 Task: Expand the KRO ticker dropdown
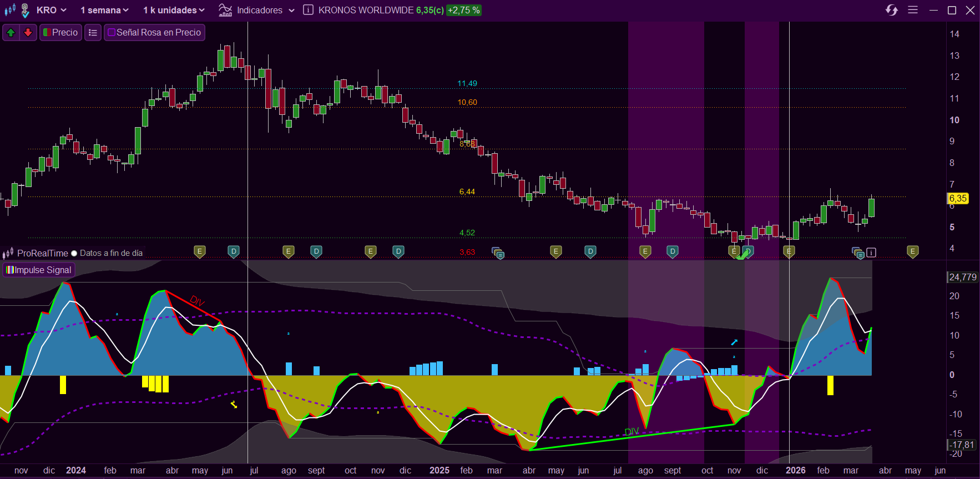click(x=52, y=10)
